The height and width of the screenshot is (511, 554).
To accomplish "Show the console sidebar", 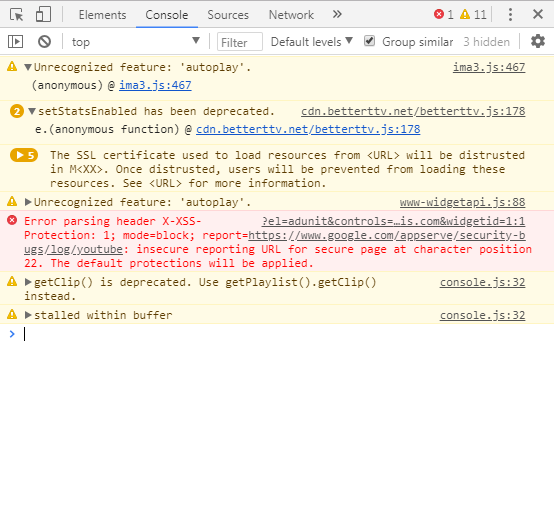I will 16,42.
